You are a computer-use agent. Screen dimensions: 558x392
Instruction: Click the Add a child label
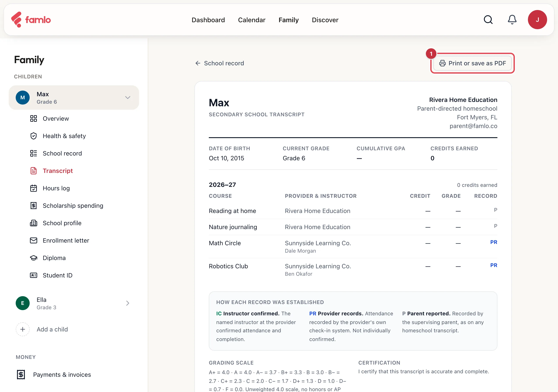pos(52,329)
